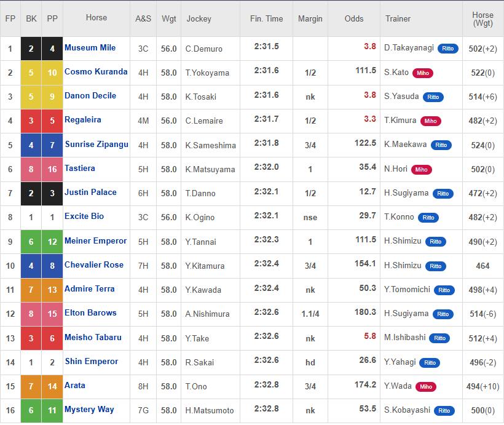Click Miho badge next to T.Kimura

[x=430, y=121]
